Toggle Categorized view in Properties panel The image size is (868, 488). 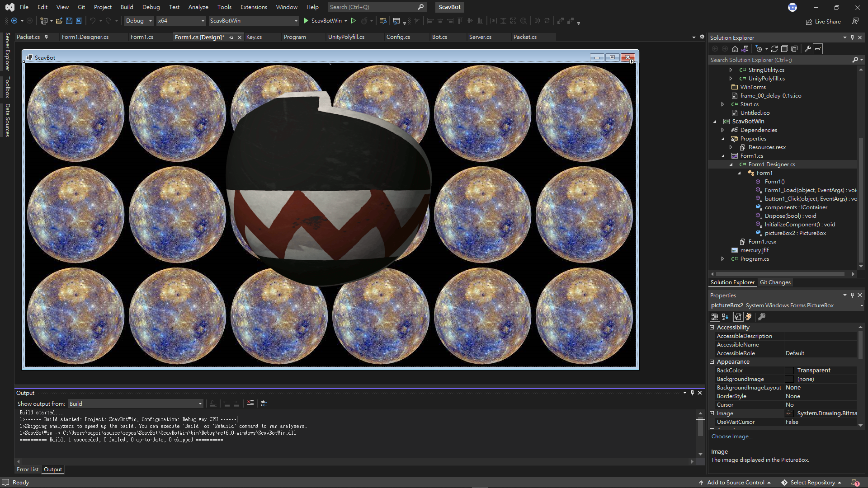pos(715,317)
